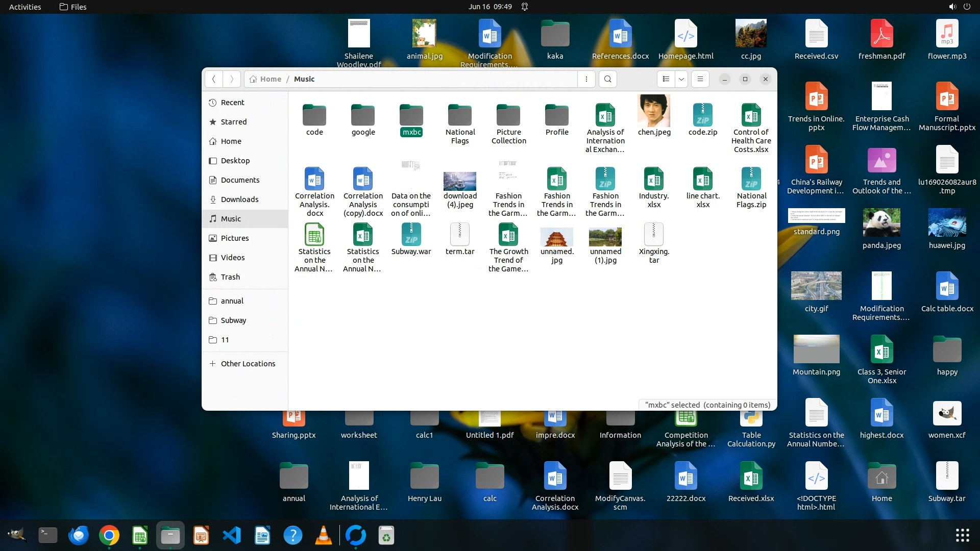Click the forward navigation arrow

point(232,79)
